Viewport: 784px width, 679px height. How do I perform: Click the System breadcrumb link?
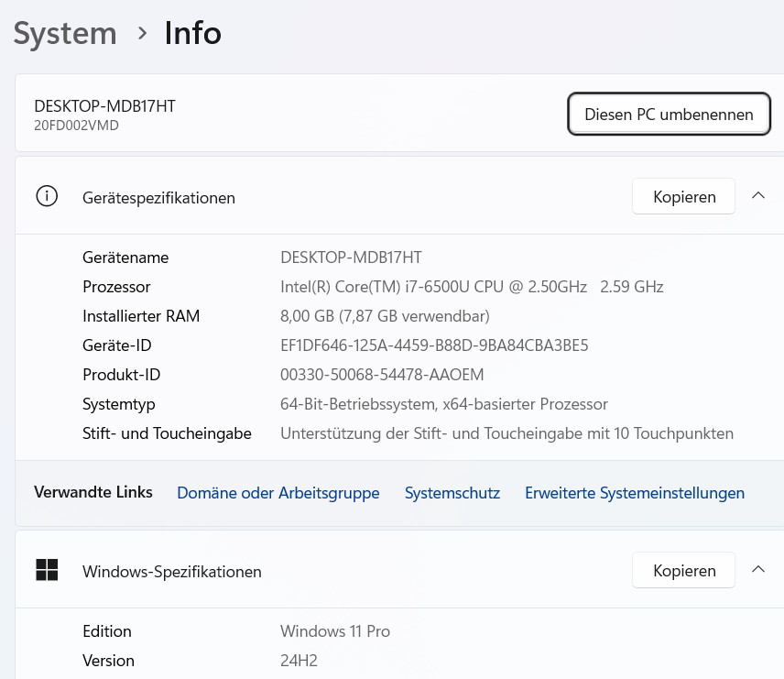tap(65, 34)
